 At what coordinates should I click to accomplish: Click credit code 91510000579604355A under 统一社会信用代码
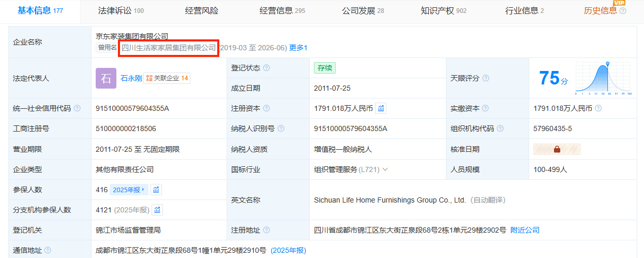132,108
